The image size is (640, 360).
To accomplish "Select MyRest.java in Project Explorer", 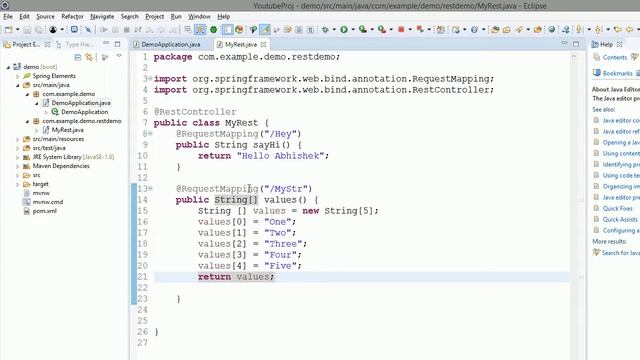I will [67, 130].
